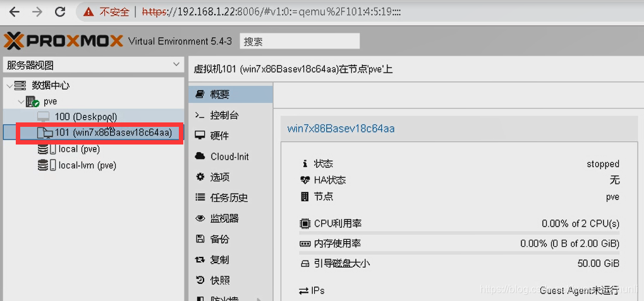Open the 硬件 tab
This screenshot has height=301, width=644.
231,136
